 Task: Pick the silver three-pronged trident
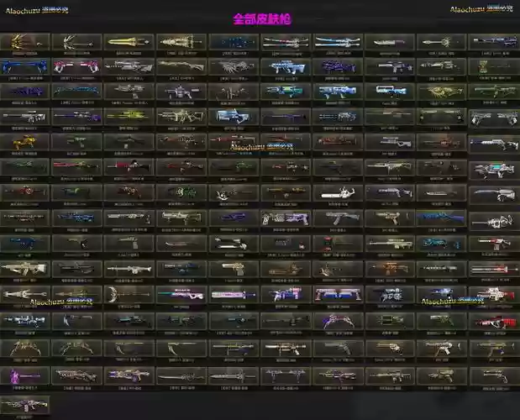[24, 294]
